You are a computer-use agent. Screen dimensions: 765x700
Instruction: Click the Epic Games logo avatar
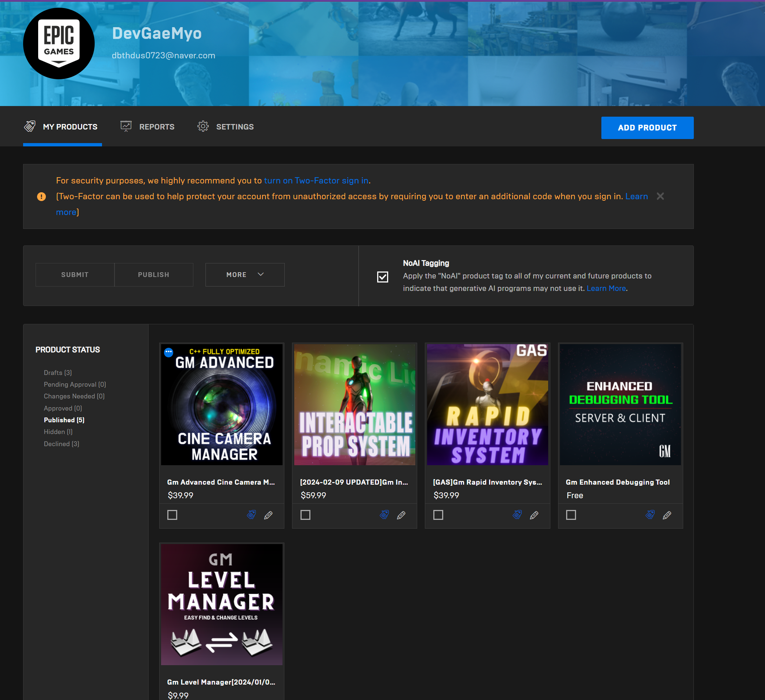[59, 44]
